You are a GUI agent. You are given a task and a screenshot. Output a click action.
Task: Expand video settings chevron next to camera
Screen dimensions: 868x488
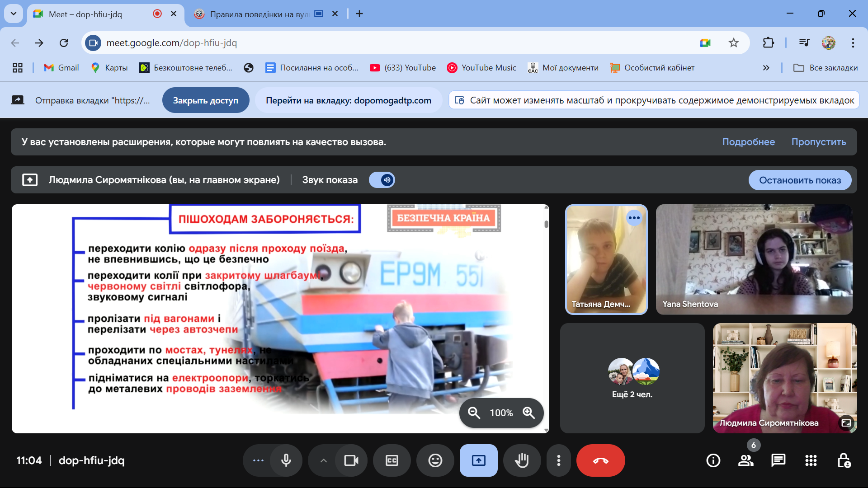[x=323, y=460]
